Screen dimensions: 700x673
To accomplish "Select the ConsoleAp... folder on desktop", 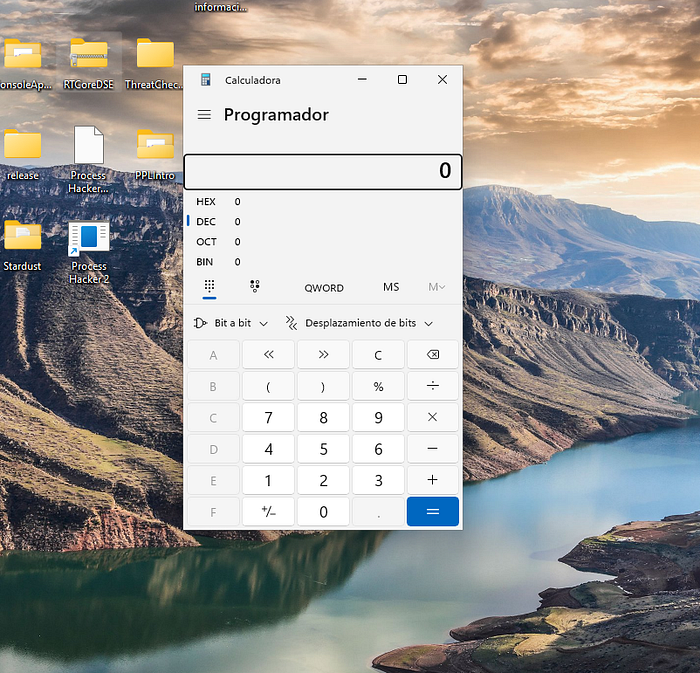I will click(x=25, y=63).
